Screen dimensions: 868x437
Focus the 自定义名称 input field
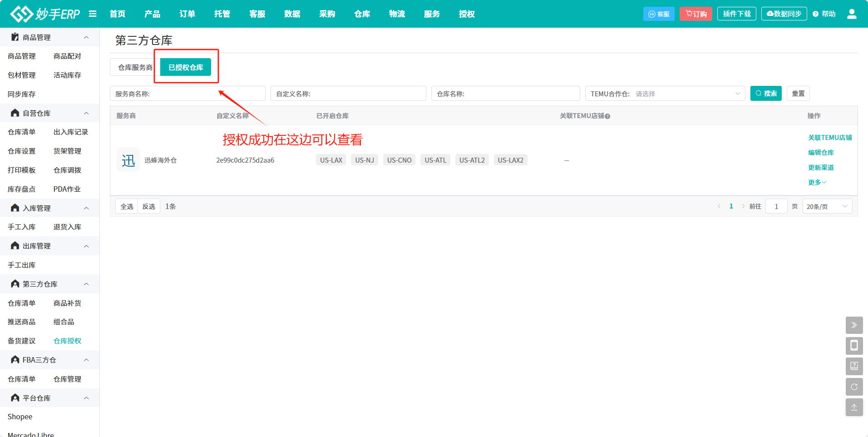348,94
